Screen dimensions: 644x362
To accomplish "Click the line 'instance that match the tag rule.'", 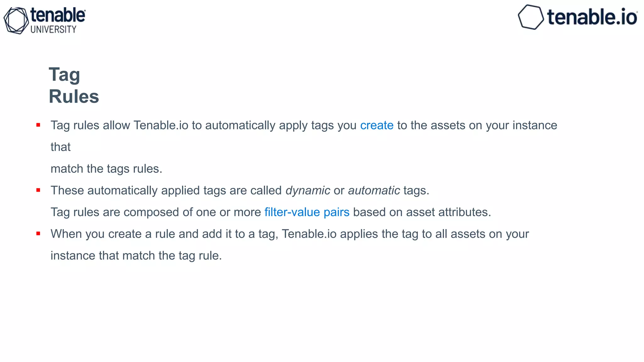I will pos(136,256).
